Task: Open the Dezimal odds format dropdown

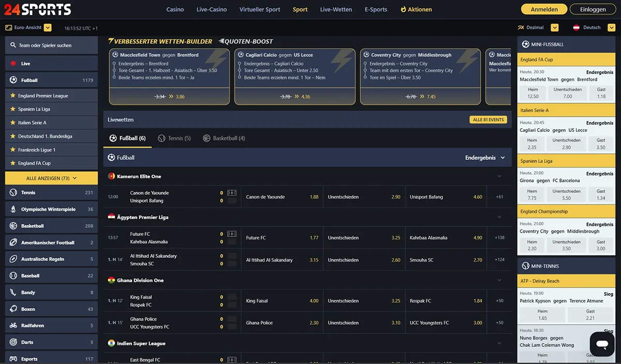Action: (555, 28)
